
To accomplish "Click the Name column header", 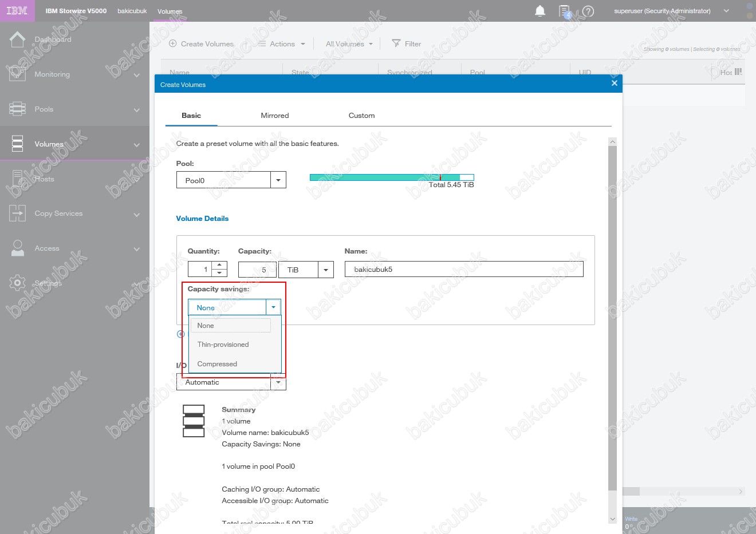I will pos(179,72).
